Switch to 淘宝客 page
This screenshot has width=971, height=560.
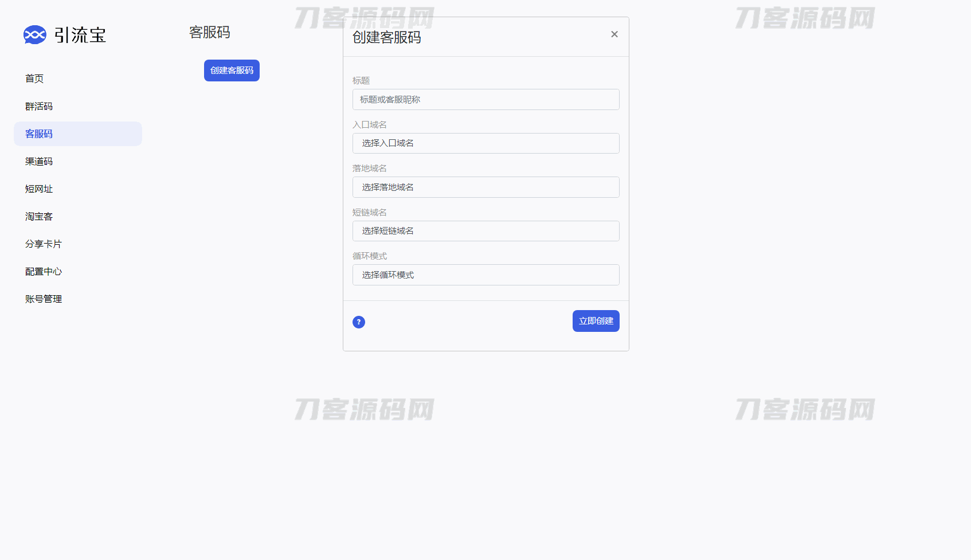(x=39, y=216)
